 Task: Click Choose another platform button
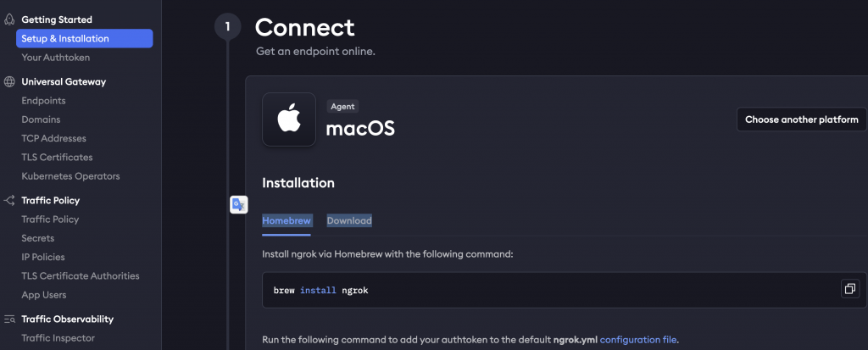801,119
